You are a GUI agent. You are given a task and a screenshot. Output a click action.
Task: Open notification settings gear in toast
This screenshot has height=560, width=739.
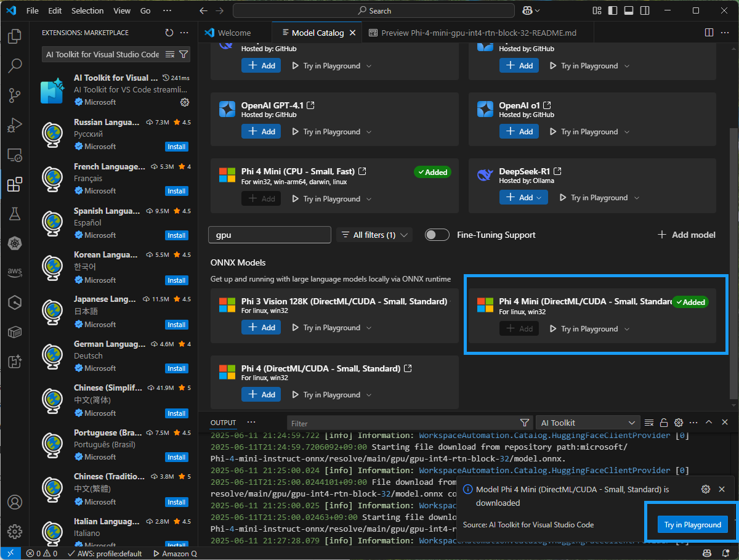coord(706,489)
